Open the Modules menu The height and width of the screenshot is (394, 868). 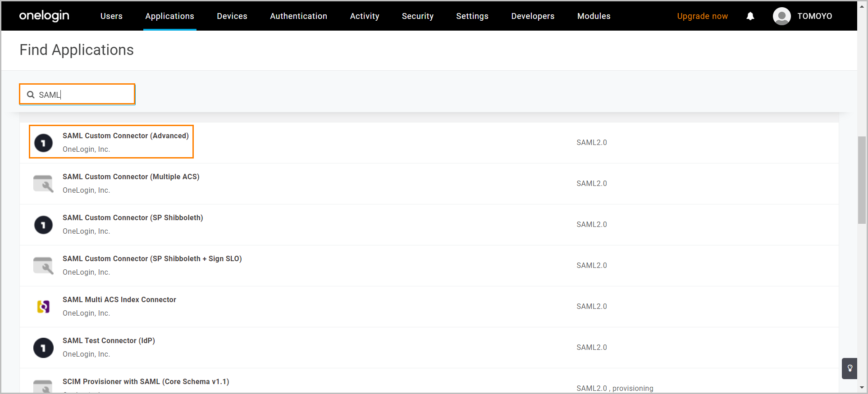(x=594, y=16)
